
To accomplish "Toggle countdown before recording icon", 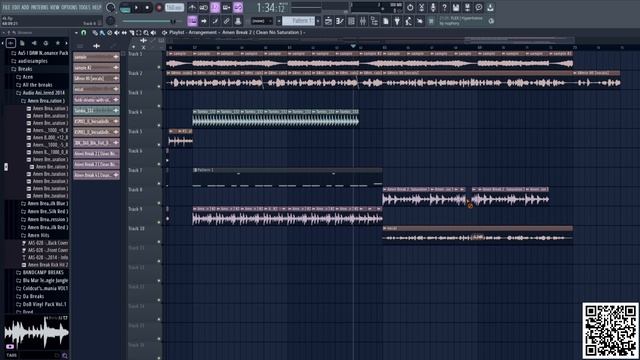I will (x=215, y=7).
